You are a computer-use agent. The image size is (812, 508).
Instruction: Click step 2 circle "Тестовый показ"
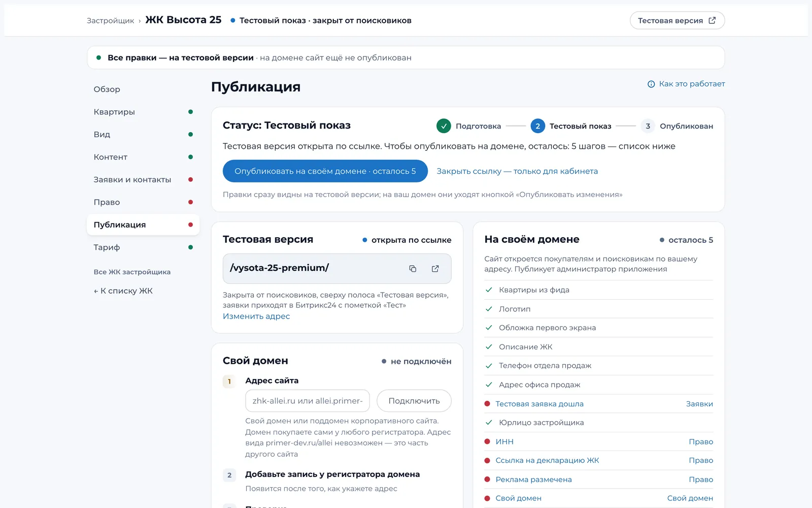pyautogui.click(x=538, y=126)
